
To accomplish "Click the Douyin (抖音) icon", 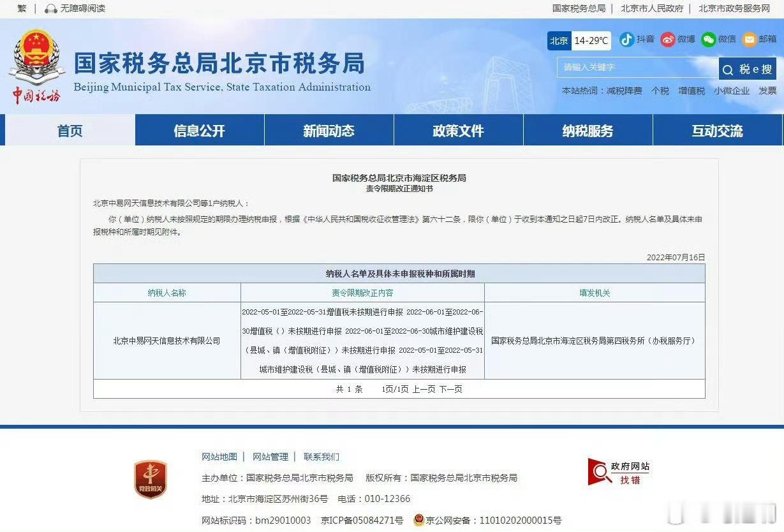I will point(626,40).
